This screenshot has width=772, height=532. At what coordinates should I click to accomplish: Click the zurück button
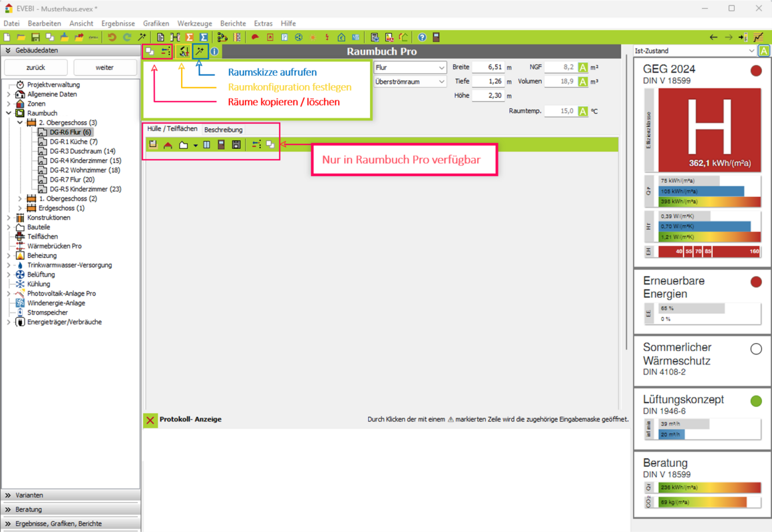point(36,68)
